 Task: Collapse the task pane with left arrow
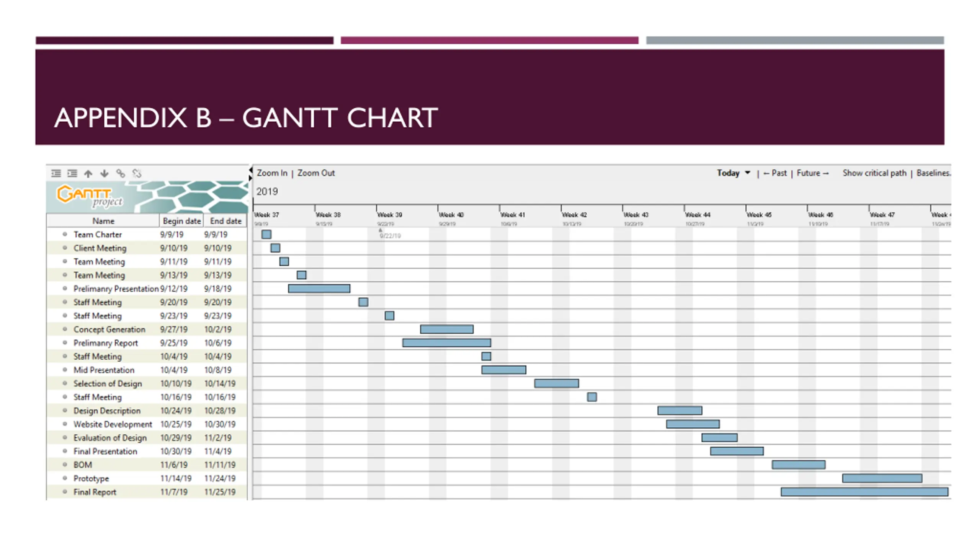coord(251,170)
